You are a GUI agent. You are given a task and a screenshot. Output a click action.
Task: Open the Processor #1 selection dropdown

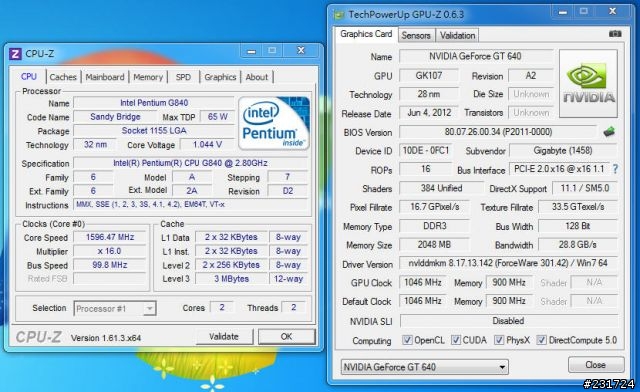115,308
